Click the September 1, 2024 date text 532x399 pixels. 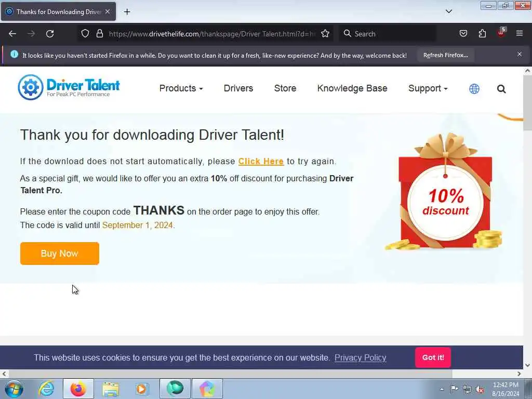point(137,225)
